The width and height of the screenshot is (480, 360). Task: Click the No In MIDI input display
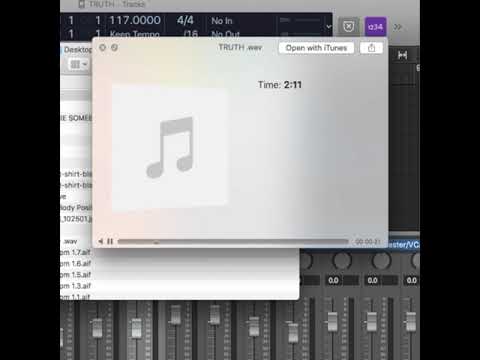(222, 21)
